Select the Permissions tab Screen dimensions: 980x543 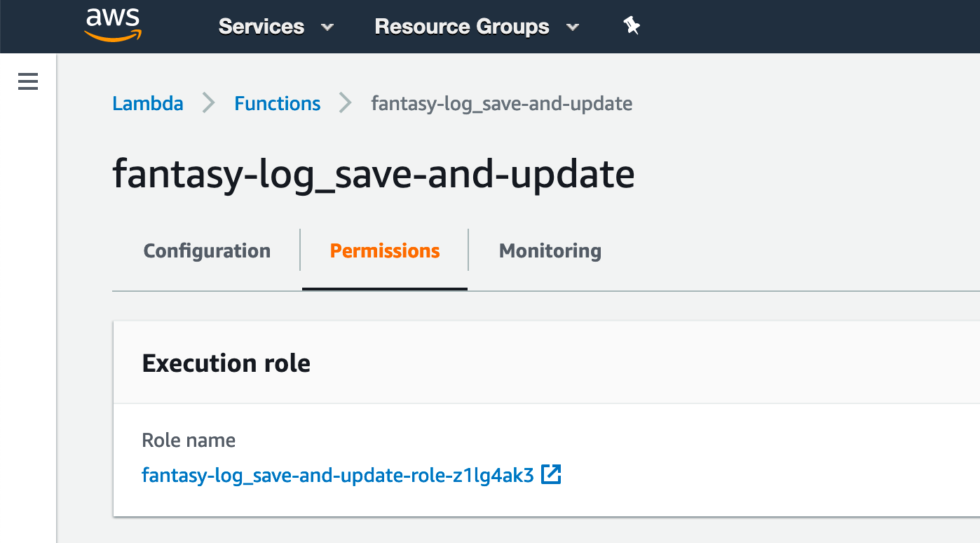pyautogui.click(x=385, y=251)
